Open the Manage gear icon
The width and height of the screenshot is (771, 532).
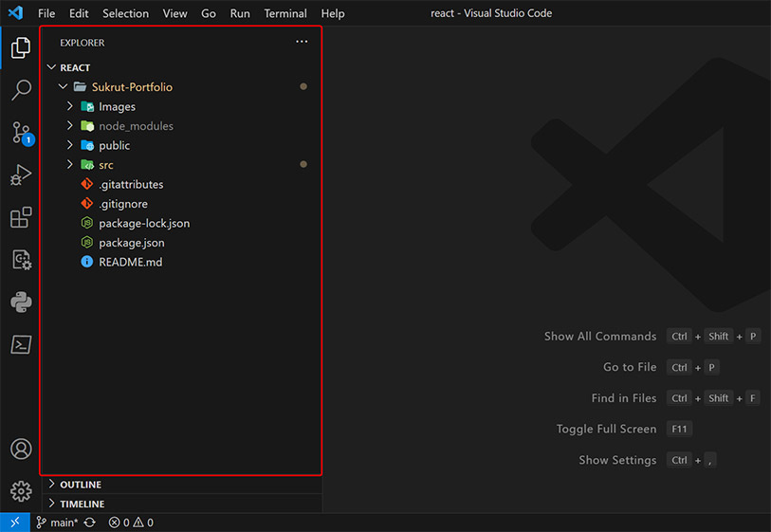click(21, 491)
